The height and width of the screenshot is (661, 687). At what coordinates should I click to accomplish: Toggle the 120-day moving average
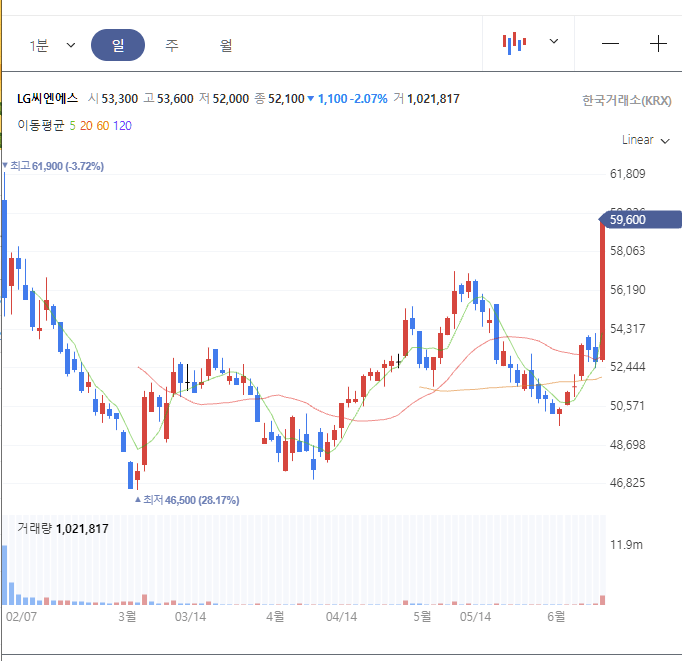point(122,126)
